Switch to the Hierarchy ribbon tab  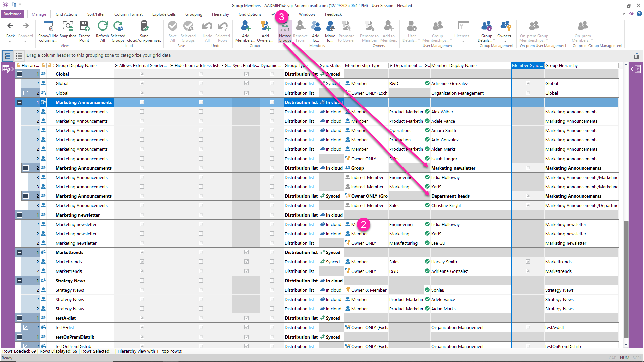pyautogui.click(x=220, y=14)
